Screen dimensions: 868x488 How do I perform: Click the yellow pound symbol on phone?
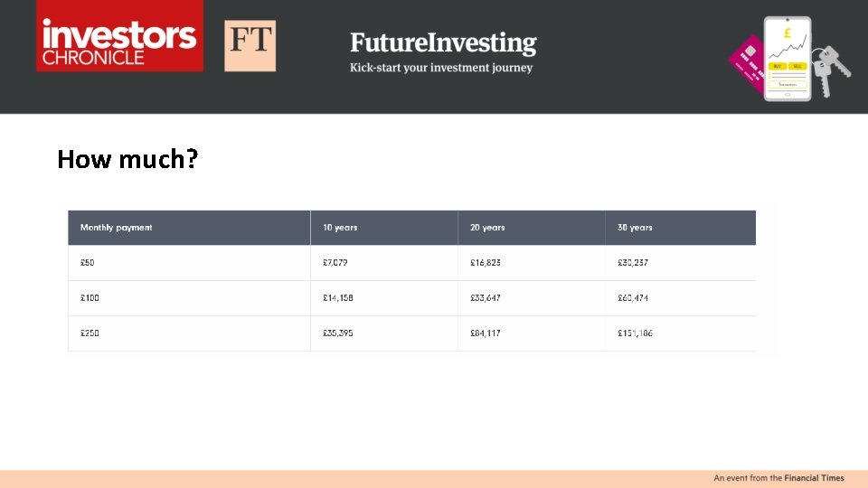787,33
